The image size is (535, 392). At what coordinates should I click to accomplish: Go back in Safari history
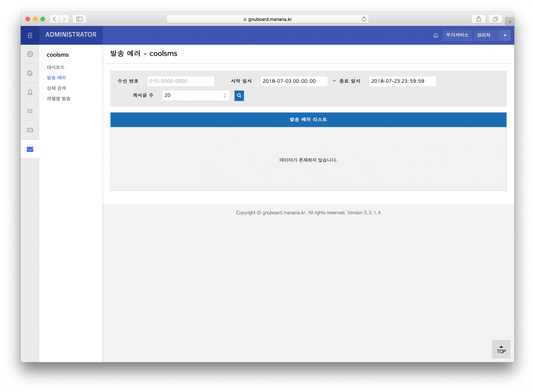pyautogui.click(x=55, y=19)
